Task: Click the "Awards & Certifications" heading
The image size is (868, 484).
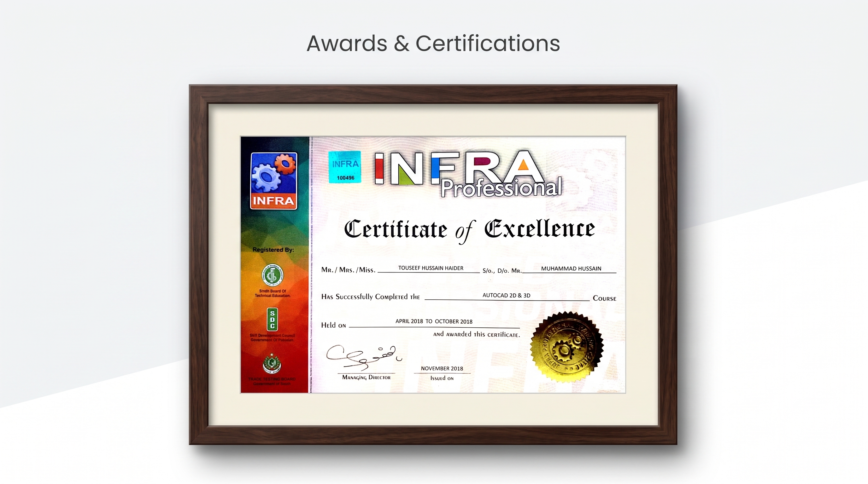Action: (x=433, y=43)
